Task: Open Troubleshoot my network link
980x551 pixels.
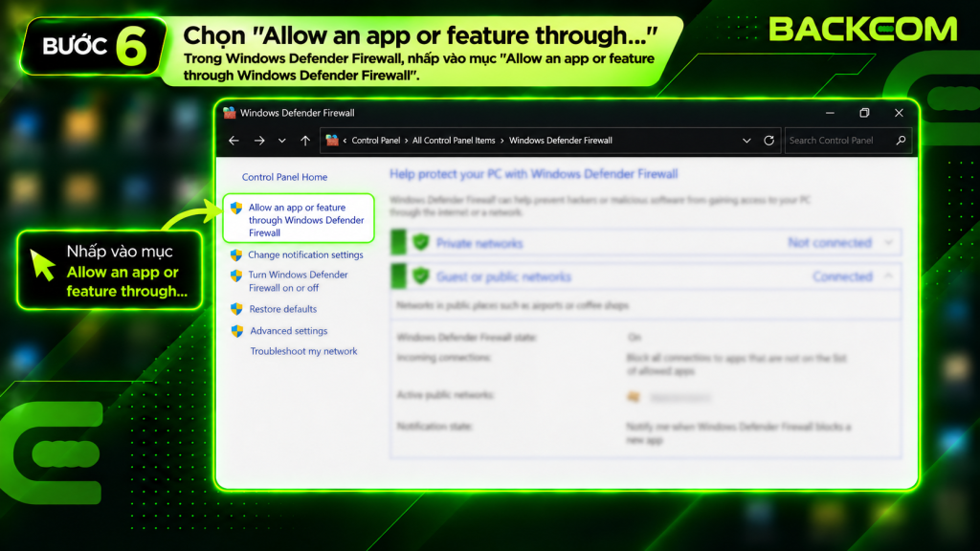Action: [x=303, y=351]
